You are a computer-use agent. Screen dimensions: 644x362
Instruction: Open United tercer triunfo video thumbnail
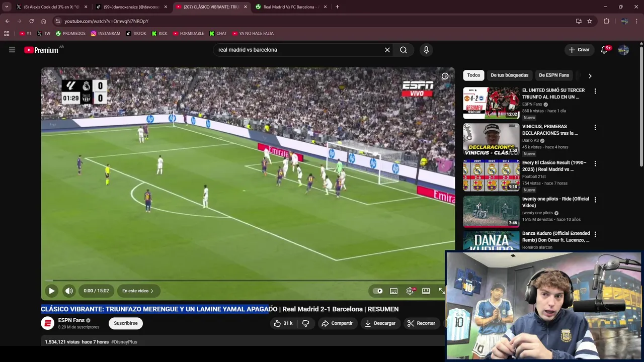pos(491,103)
